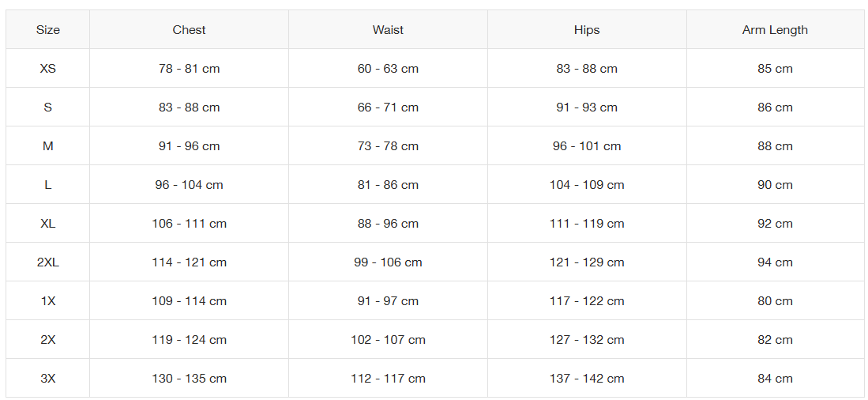Click the 111 - 119 cm hips cell

[587, 224]
